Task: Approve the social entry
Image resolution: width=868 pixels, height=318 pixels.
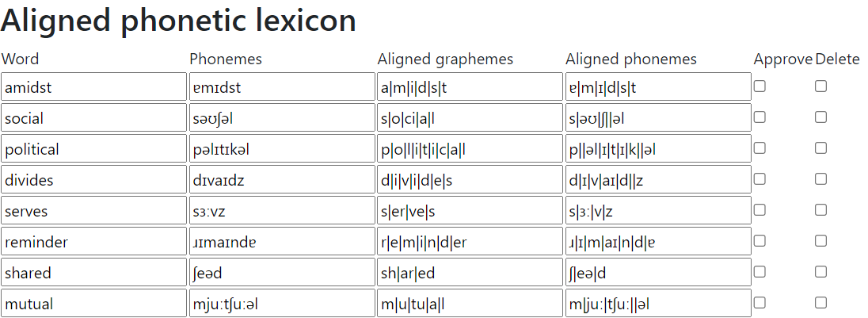Action: (x=759, y=117)
